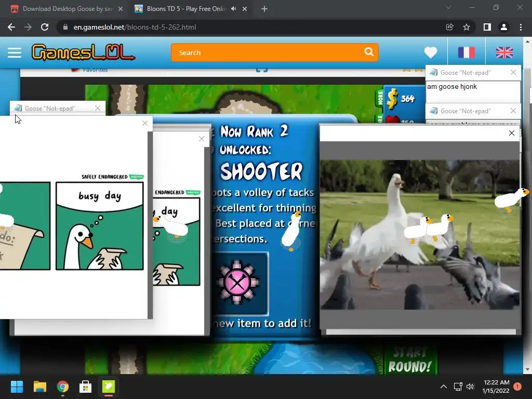Click the address bar URL

[x=135, y=27]
